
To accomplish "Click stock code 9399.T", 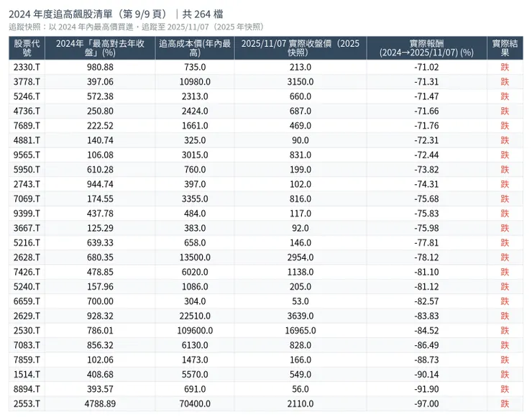I will pos(27,214).
